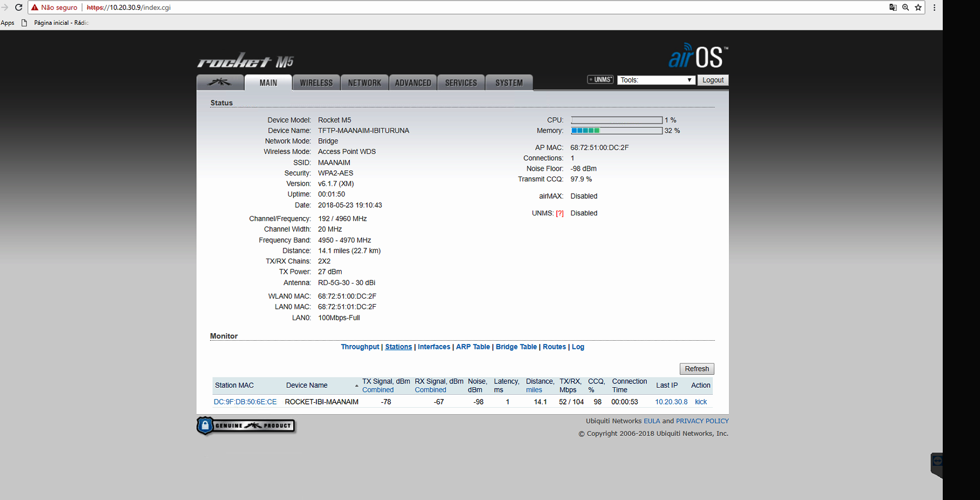Open the ARP Table monitor
The height and width of the screenshot is (500, 980).
(473, 347)
